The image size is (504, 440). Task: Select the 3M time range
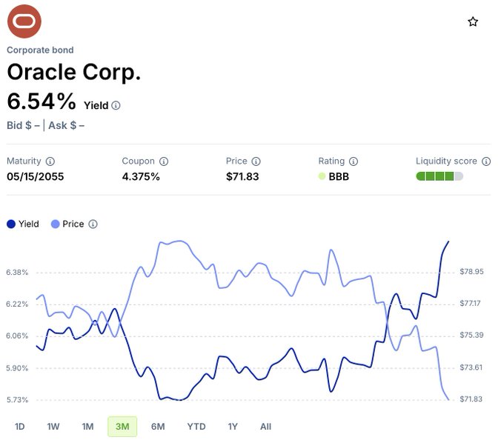[122, 426]
